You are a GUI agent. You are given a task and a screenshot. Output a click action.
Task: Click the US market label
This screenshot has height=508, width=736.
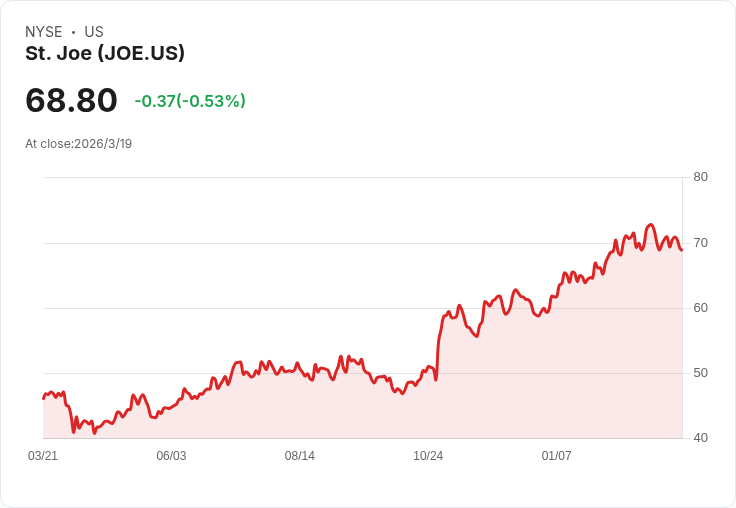click(x=94, y=32)
